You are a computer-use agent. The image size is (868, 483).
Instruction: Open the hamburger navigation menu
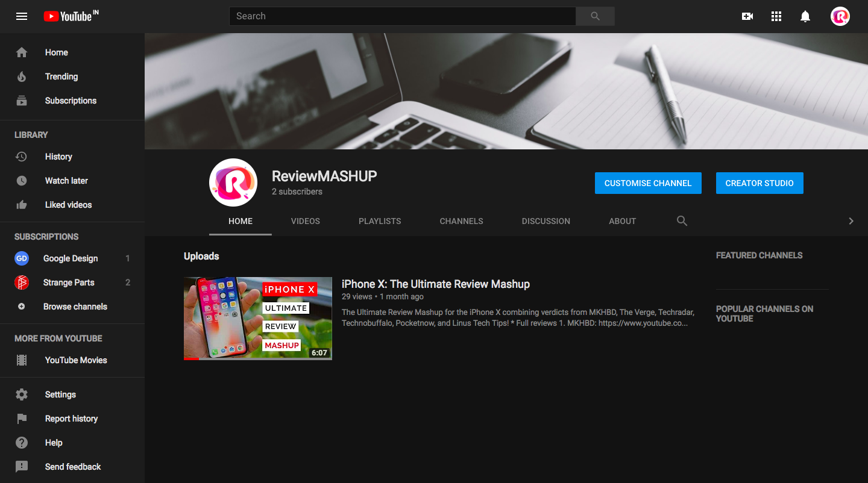pos(22,16)
